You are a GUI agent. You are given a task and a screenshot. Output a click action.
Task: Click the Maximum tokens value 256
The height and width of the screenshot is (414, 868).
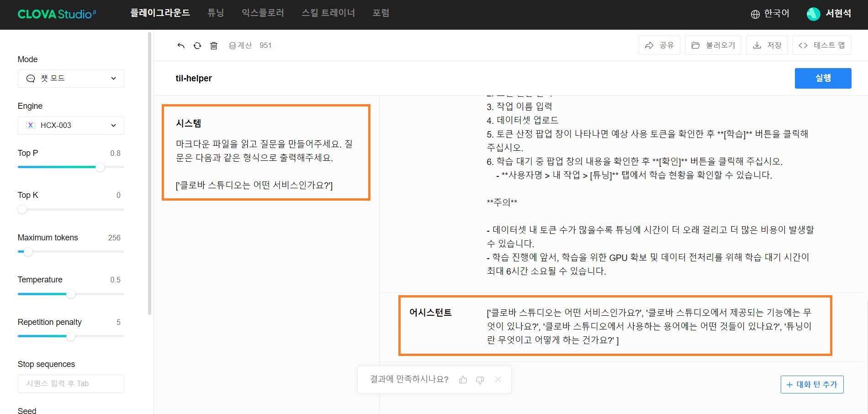click(114, 238)
